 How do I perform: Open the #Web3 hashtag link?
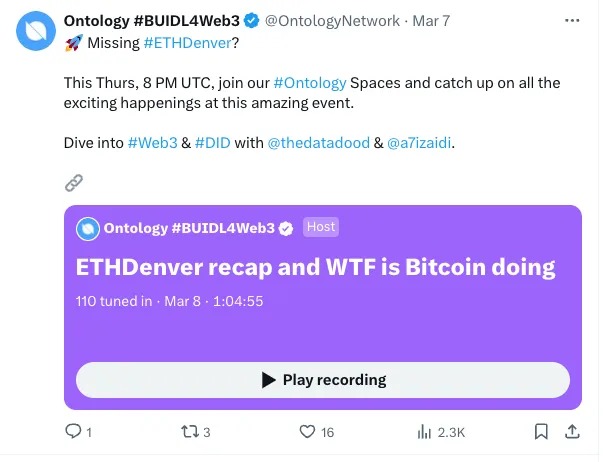[154, 143]
